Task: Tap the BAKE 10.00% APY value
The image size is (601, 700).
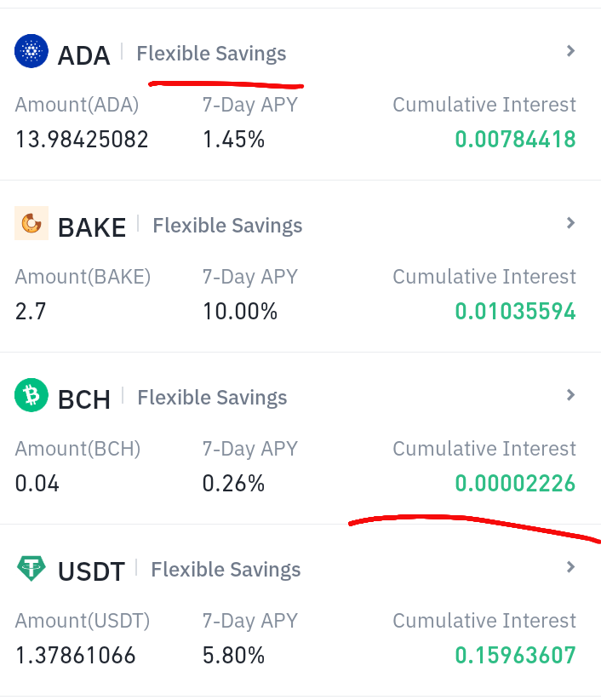Action: (x=240, y=311)
